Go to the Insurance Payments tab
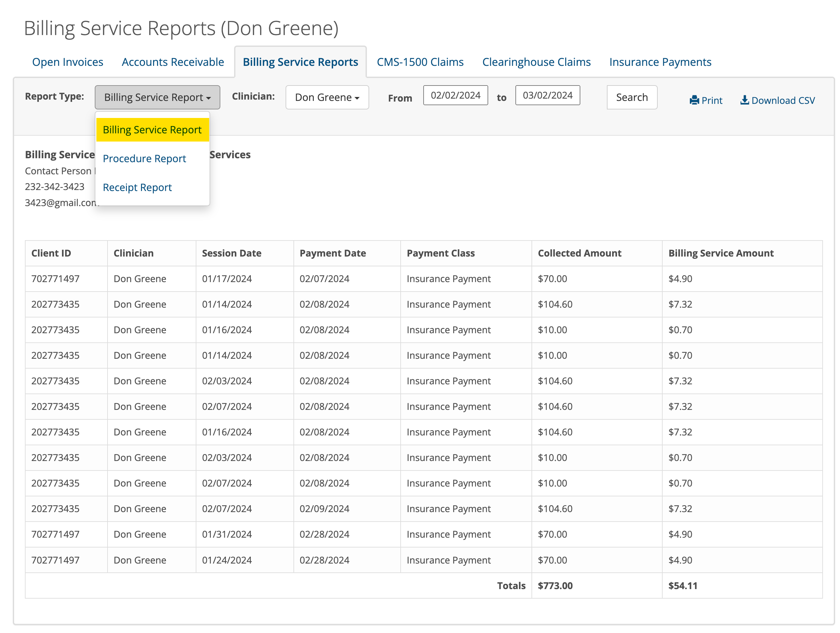840x633 pixels. coord(660,62)
